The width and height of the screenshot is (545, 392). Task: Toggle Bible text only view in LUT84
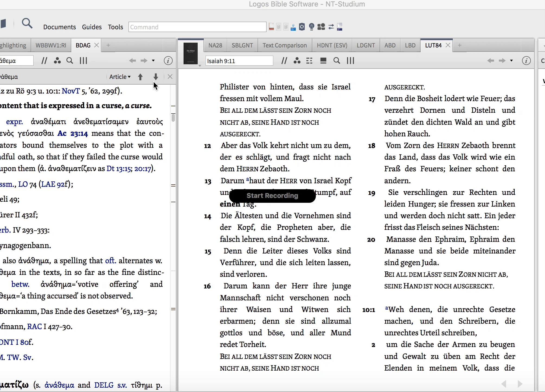click(x=309, y=61)
